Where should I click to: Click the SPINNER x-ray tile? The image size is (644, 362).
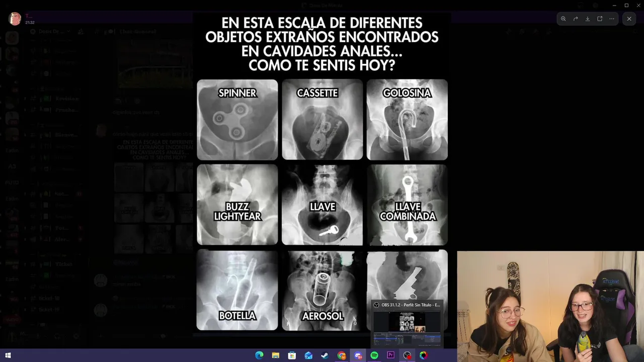click(237, 120)
